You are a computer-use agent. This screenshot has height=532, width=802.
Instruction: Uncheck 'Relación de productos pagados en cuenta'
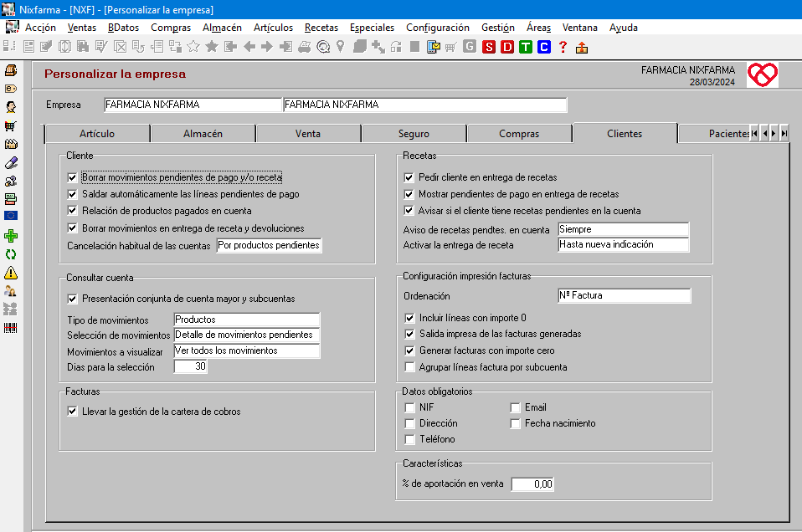[72, 211]
